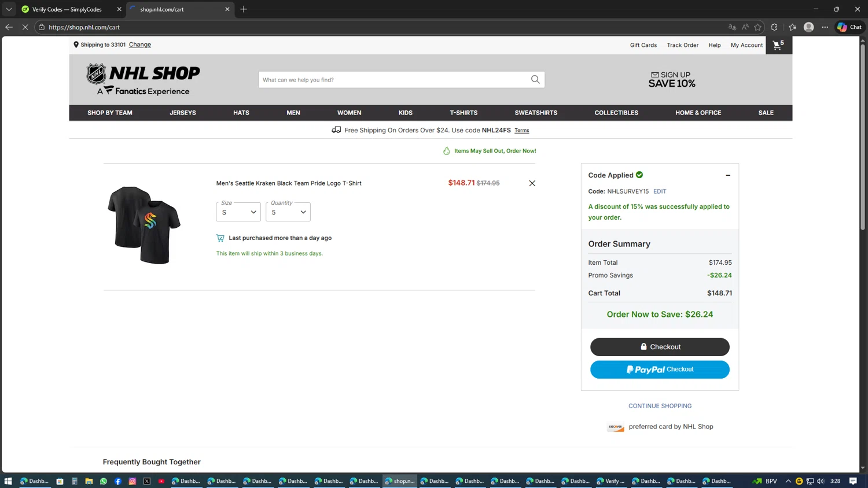Image resolution: width=868 pixels, height=488 pixels.
Task: Close the Verify Codes SimplyCodes tab
Action: point(119,9)
